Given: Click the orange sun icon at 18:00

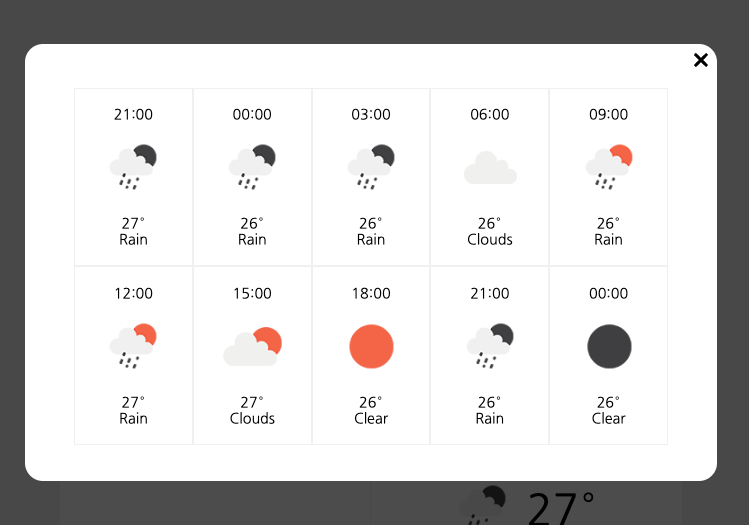Looking at the screenshot, I should click(x=371, y=346).
